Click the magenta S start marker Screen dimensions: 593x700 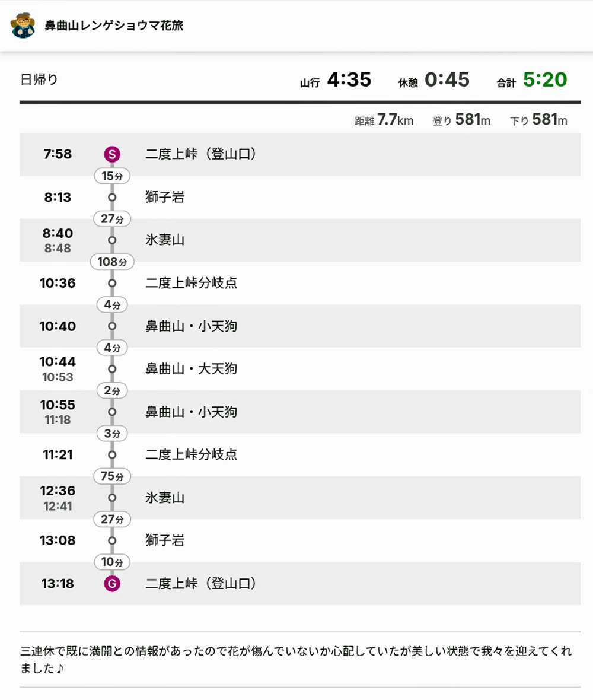[111, 154]
